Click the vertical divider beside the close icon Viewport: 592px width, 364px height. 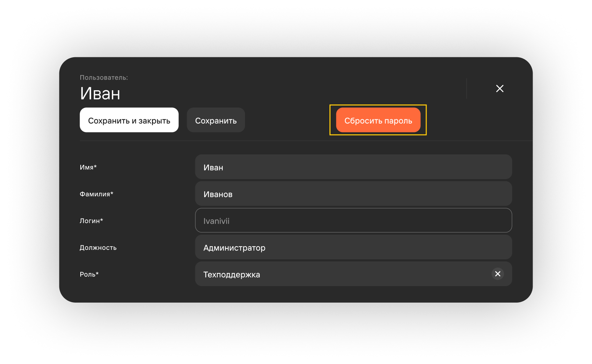click(467, 89)
